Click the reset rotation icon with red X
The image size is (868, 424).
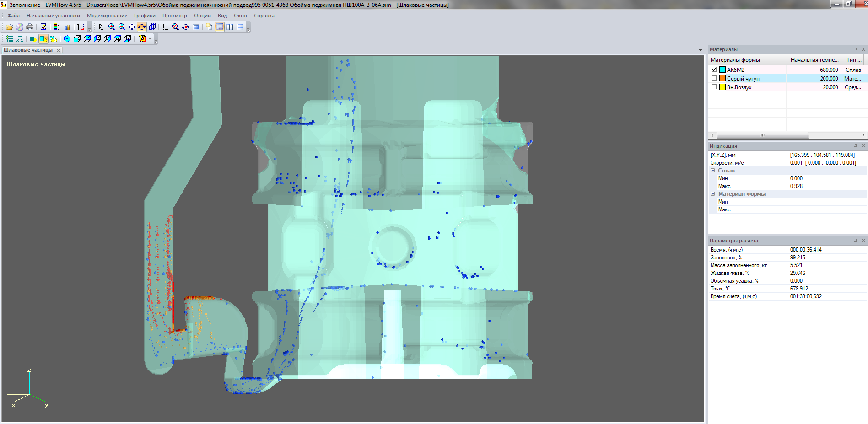tap(186, 27)
